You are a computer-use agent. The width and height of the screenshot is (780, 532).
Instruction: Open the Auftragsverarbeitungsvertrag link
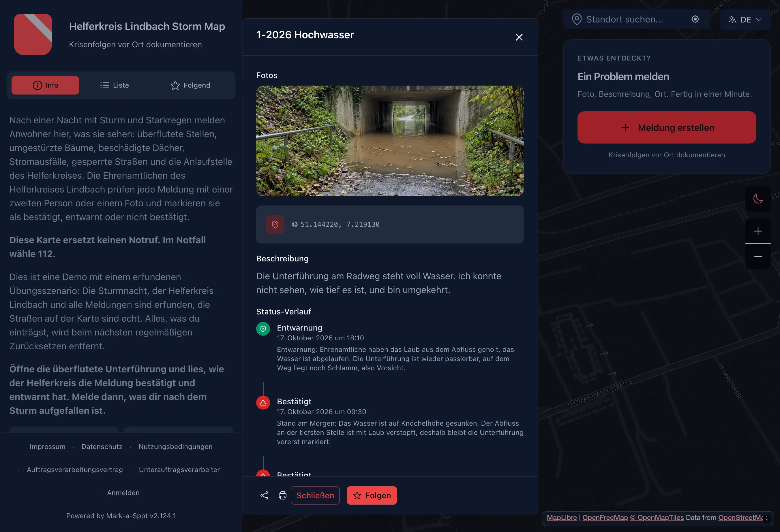tap(75, 470)
